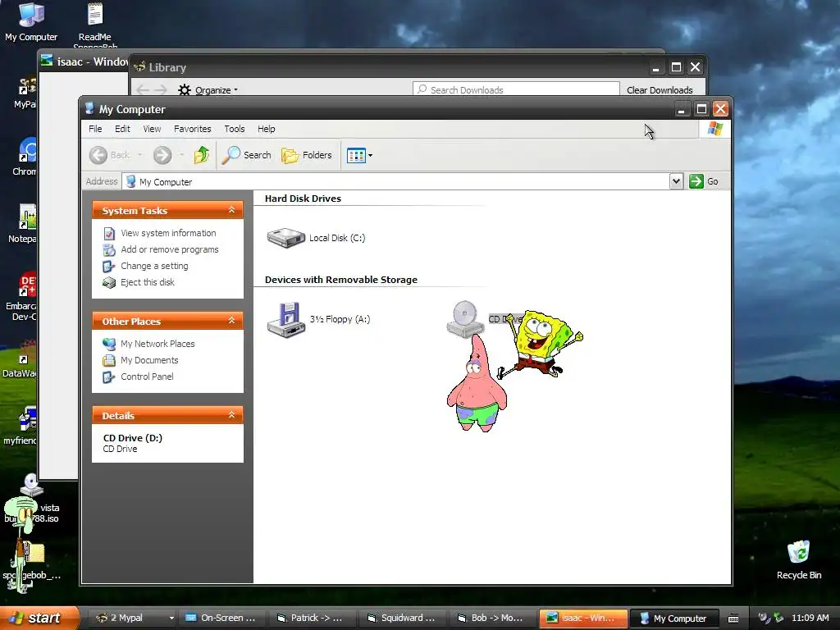This screenshot has width=840, height=630.
Task: Click the keyboard icon in taskbar
Action: (x=733, y=619)
